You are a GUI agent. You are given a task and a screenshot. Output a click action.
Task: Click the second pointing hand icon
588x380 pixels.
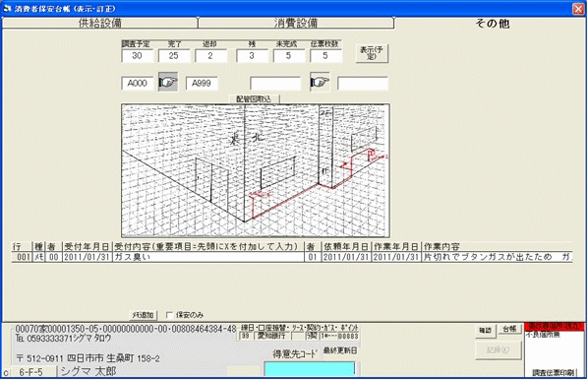pyautogui.click(x=320, y=83)
